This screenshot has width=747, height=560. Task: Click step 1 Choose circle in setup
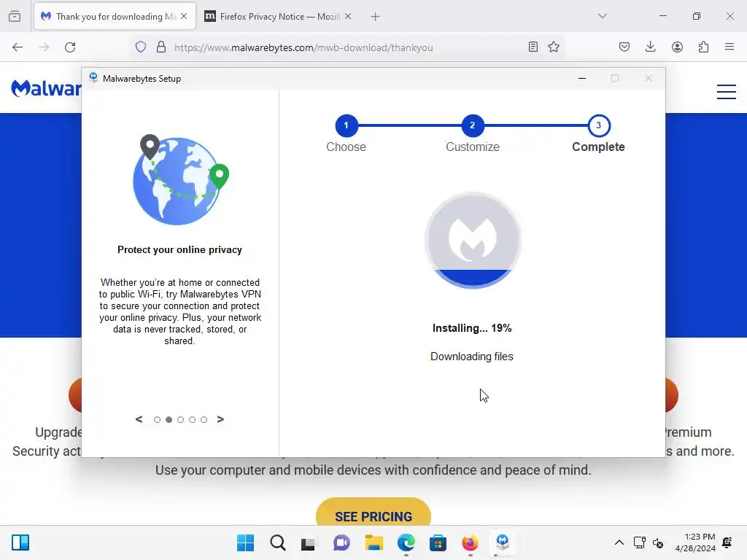click(347, 125)
